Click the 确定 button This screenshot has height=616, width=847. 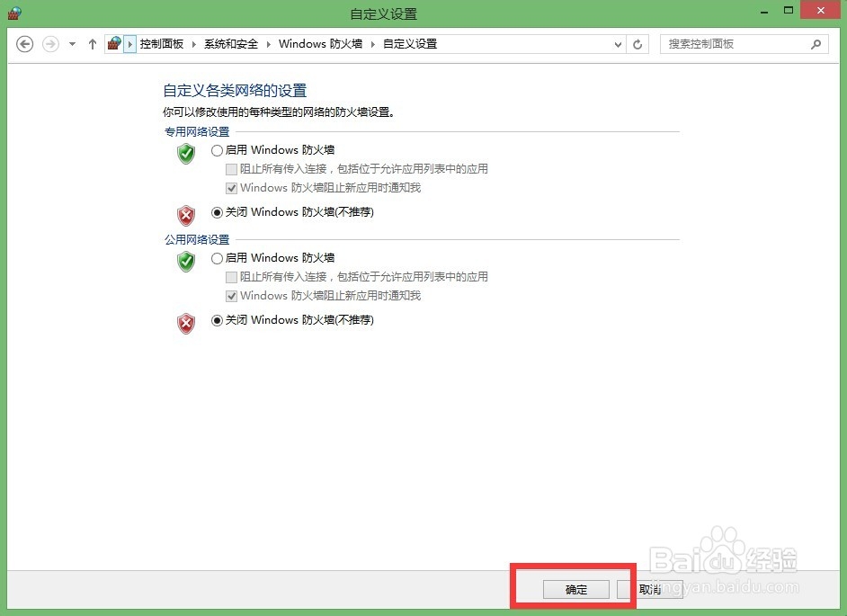(576, 590)
